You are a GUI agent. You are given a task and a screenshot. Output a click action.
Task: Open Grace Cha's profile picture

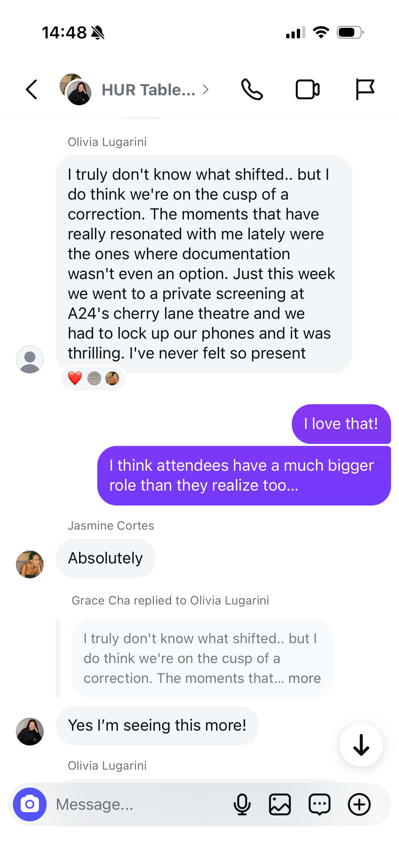point(30,732)
